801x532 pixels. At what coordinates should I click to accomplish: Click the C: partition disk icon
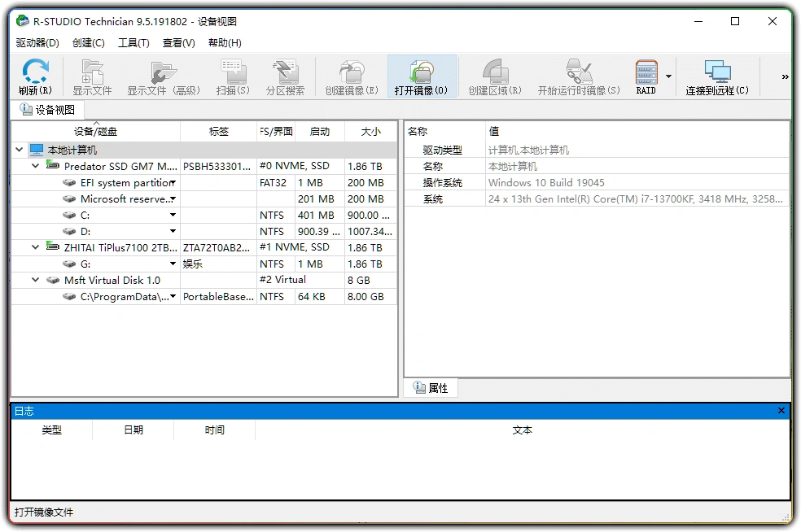pyautogui.click(x=69, y=215)
